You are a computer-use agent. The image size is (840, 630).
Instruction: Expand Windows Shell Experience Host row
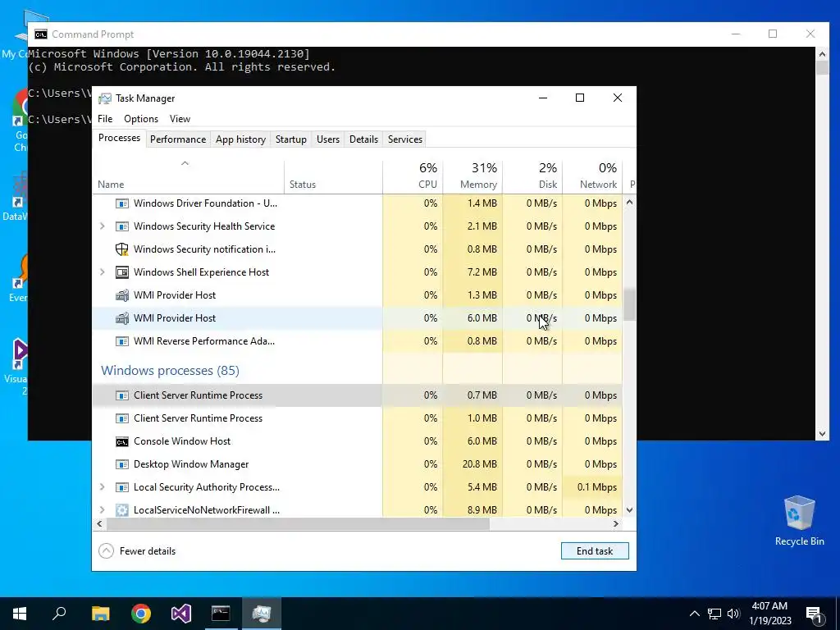point(103,272)
